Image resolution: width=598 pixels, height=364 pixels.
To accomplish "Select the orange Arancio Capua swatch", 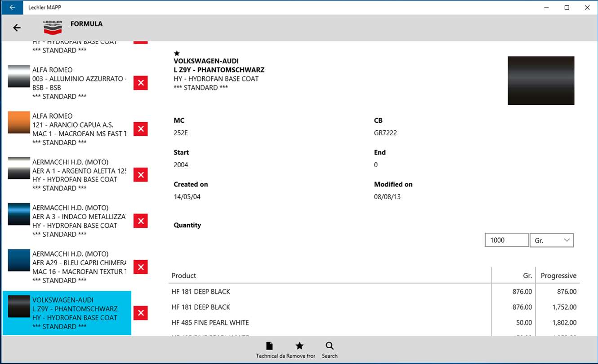I will 19,122.
